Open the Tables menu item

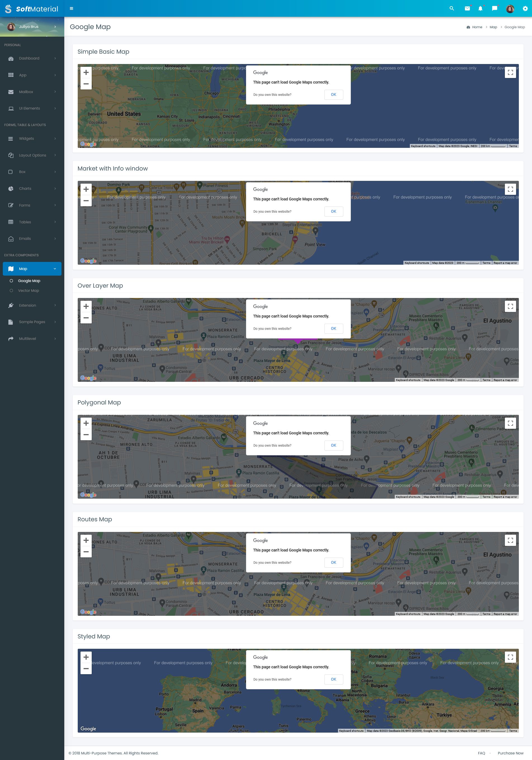click(x=32, y=222)
